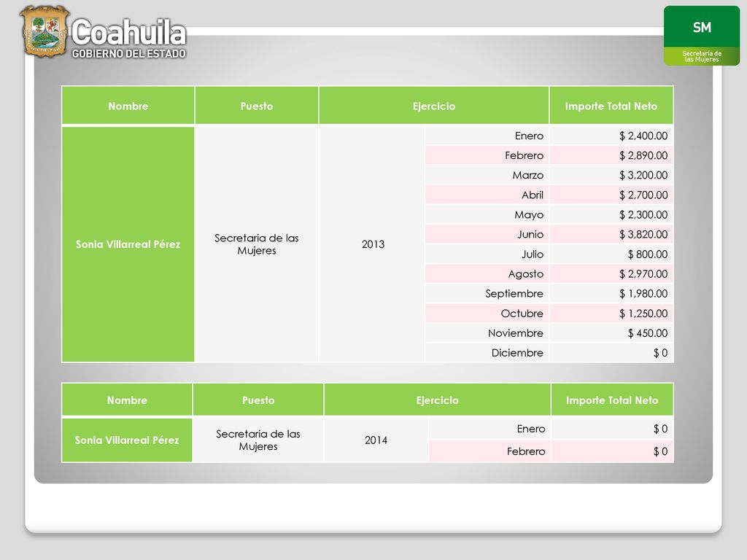
Task: Click the "Diciembre" month cell
Action: point(487,353)
